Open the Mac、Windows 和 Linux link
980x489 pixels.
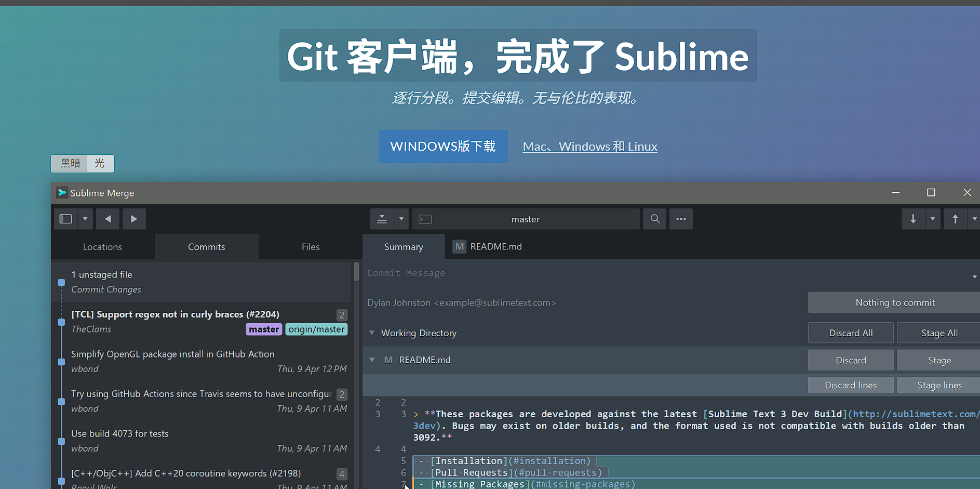tap(590, 147)
